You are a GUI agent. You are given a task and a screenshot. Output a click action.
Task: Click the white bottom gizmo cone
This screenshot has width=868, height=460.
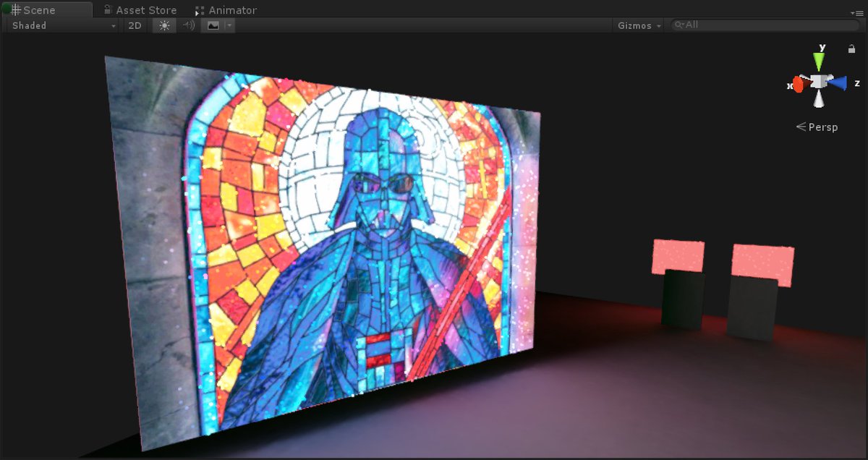pos(818,100)
